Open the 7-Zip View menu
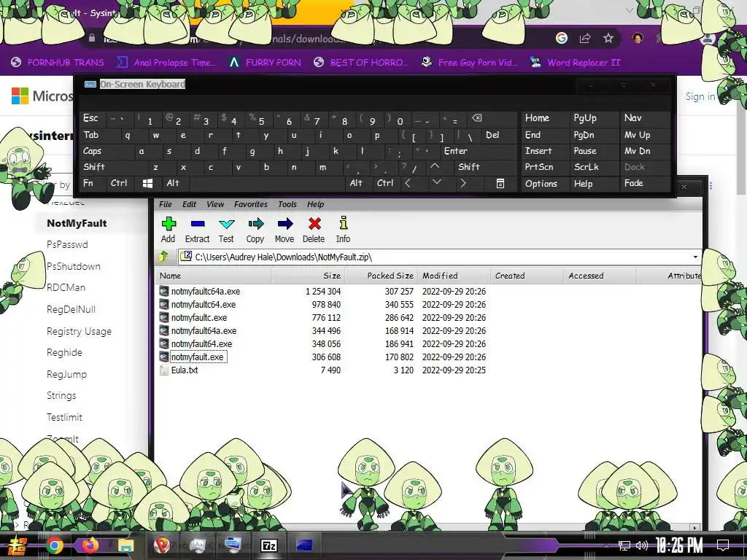Image resolution: width=747 pixels, height=560 pixels. tap(215, 204)
